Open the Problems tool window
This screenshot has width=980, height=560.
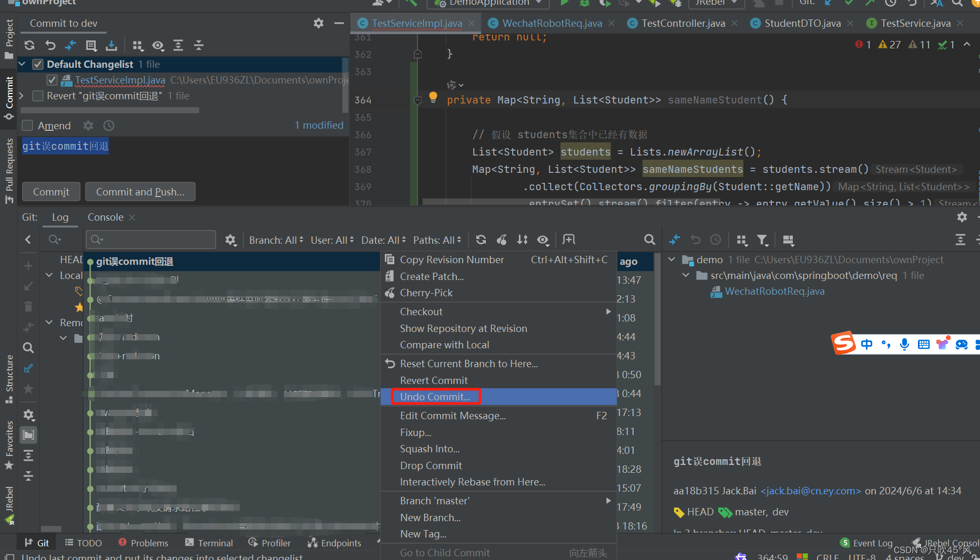coord(144,543)
